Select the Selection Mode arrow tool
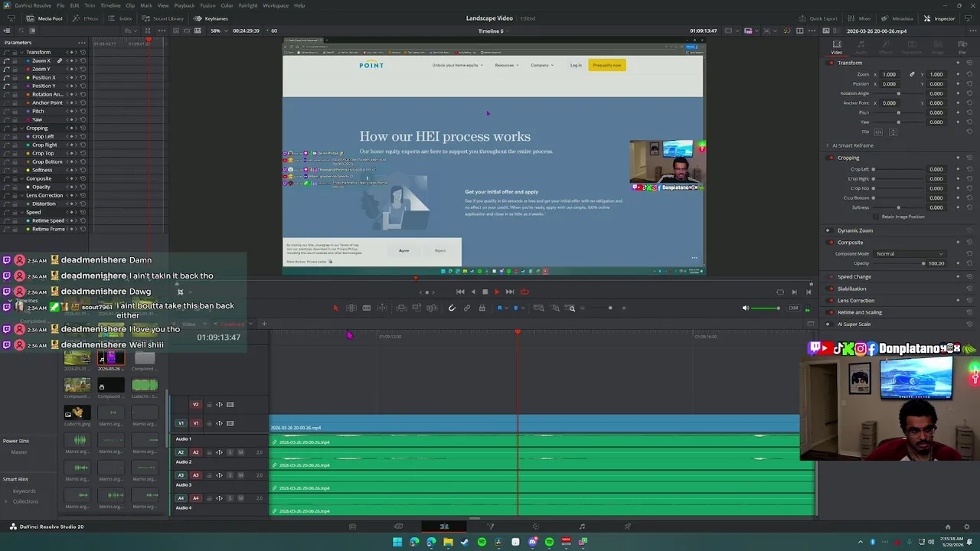The image size is (980, 551). point(335,308)
